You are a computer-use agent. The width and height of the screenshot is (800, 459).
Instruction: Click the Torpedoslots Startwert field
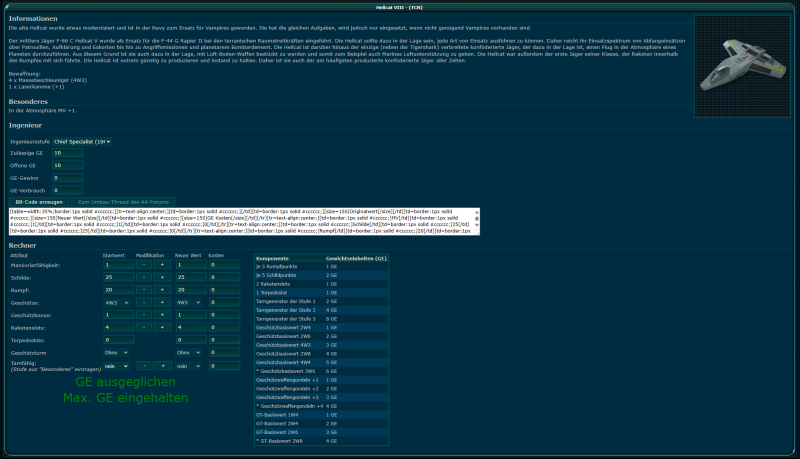pos(117,340)
